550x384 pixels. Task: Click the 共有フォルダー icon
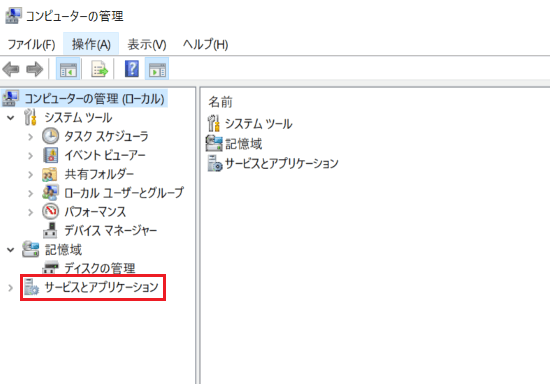pos(50,174)
